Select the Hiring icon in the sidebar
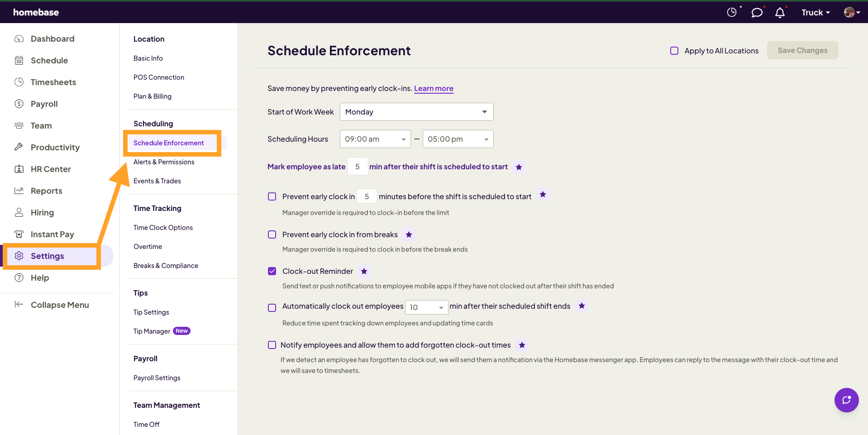 point(19,212)
